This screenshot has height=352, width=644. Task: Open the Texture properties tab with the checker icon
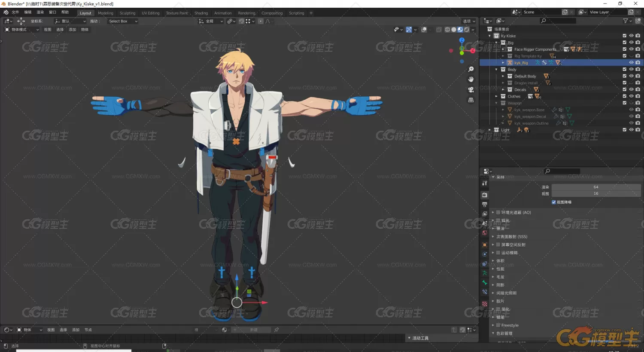(x=485, y=304)
